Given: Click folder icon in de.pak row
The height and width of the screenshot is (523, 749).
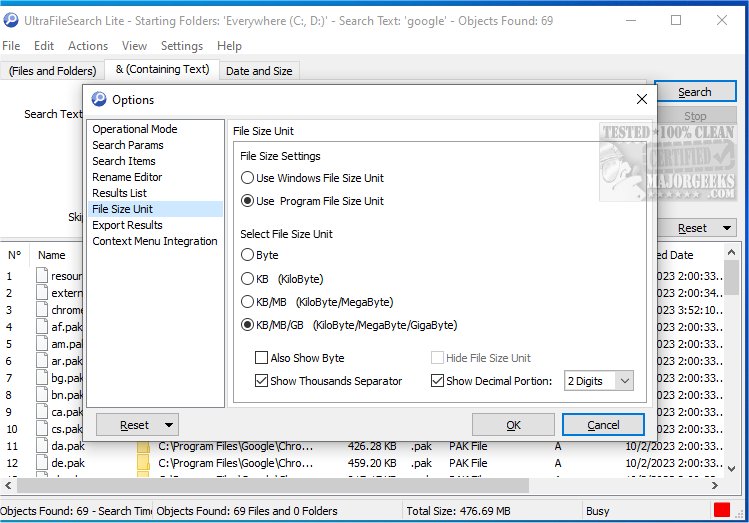Looking at the screenshot, I should point(143,463).
